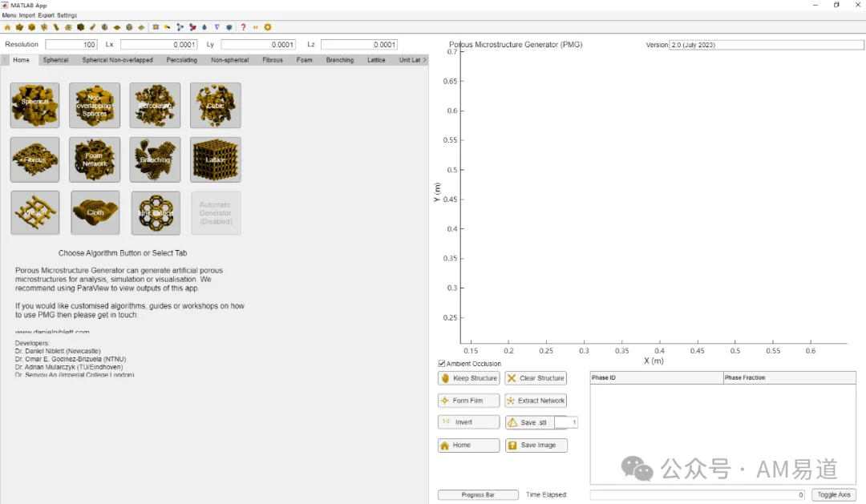Open the Export menu
The image size is (866, 504).
click(x=46, y=15)
